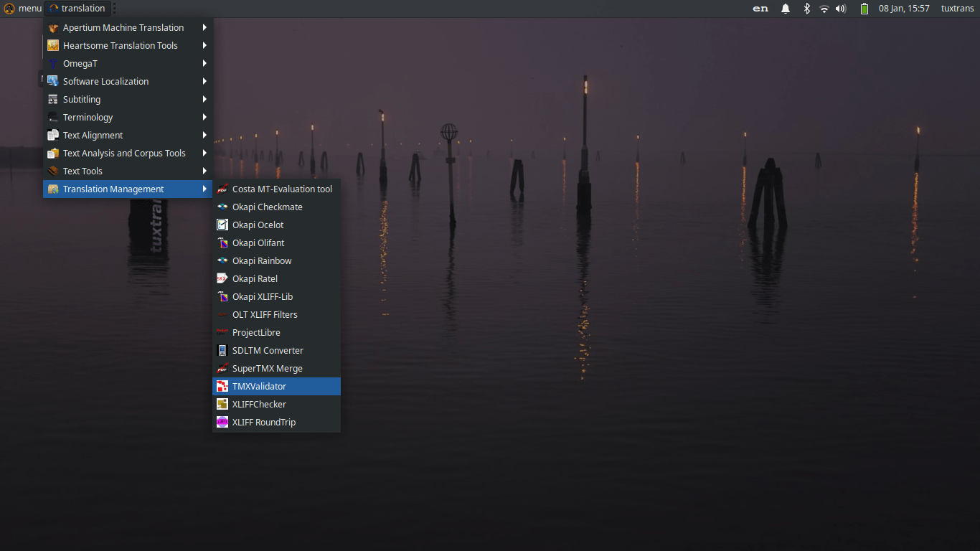Select the Terminology category label
The image size is (980, 551).
click(x=88, y=118)
